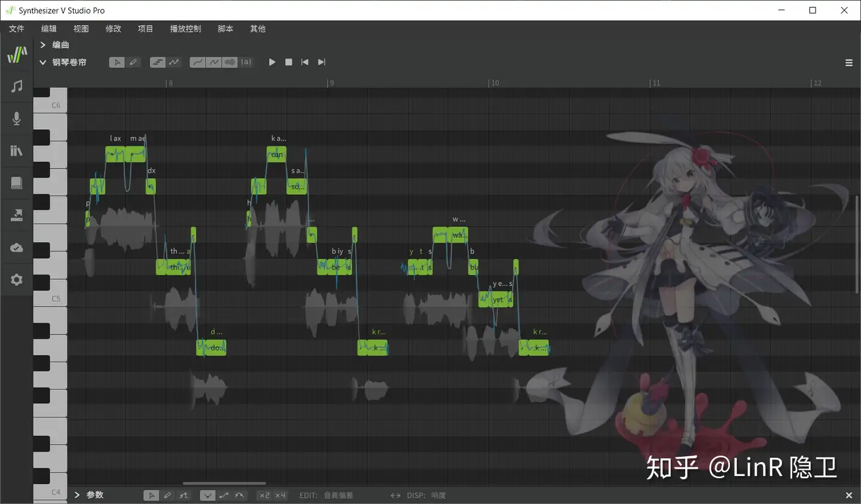Open the track arrangement note icon in sidebar
861x504 pixels.
click(x=17, y=86)
